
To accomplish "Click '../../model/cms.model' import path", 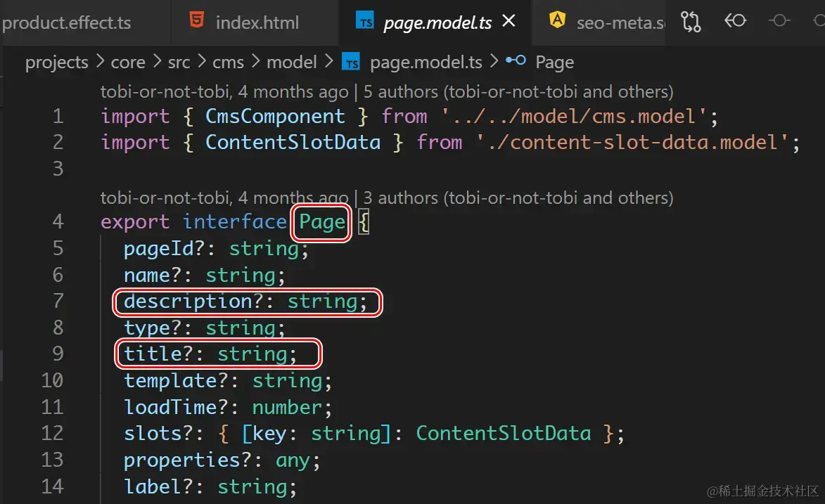I will click(573, 116).
